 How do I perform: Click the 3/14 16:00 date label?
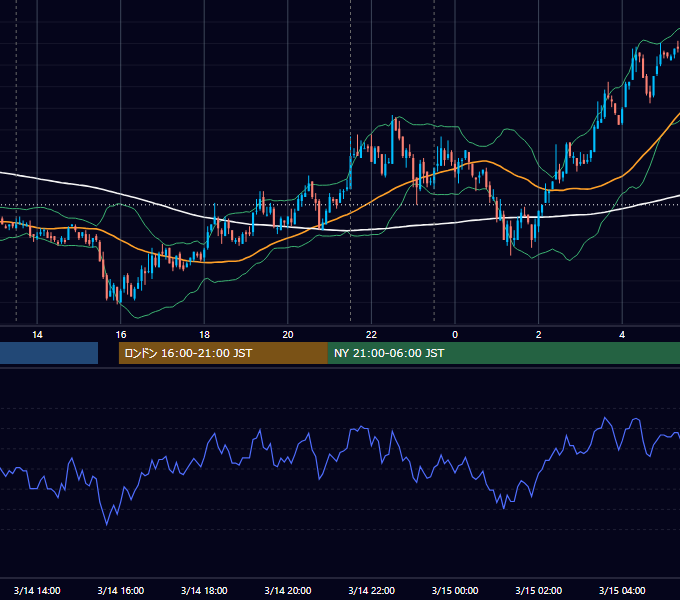point(121,590)
